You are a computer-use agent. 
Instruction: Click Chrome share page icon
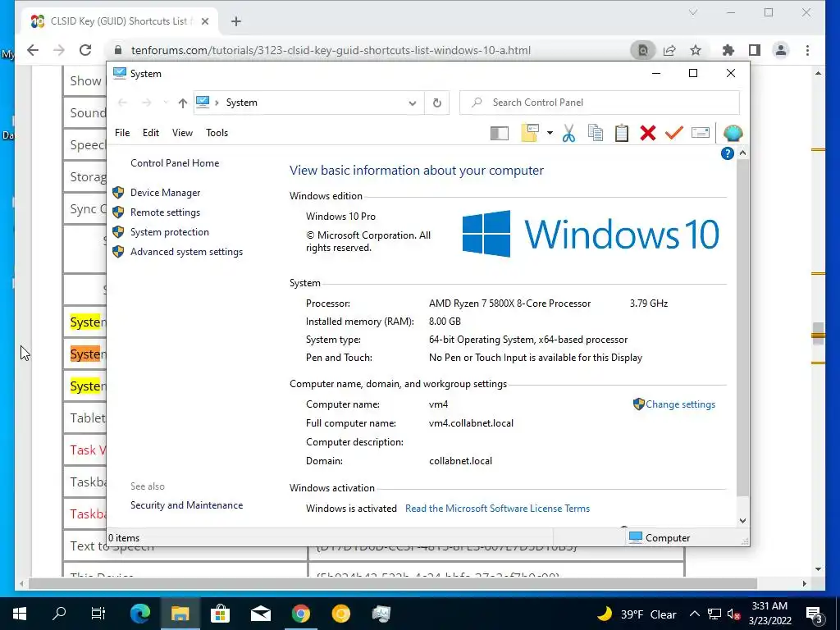(669, 50)
